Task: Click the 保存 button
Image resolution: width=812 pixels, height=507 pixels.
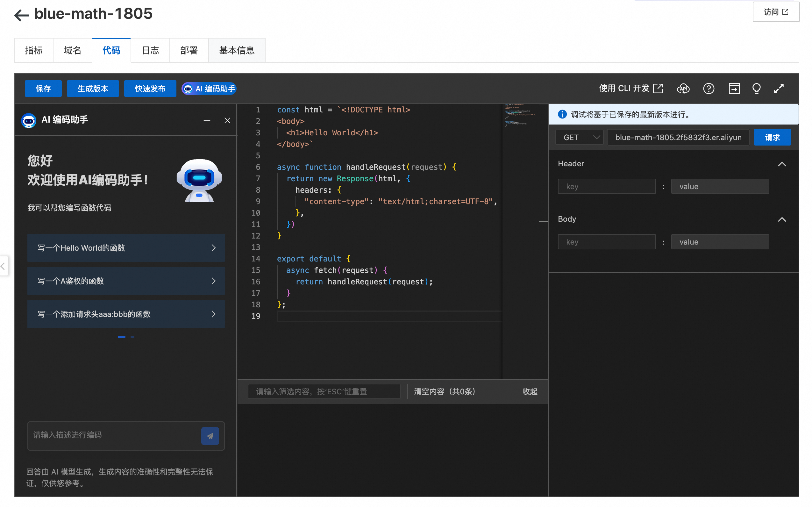Action: point(43,89)
